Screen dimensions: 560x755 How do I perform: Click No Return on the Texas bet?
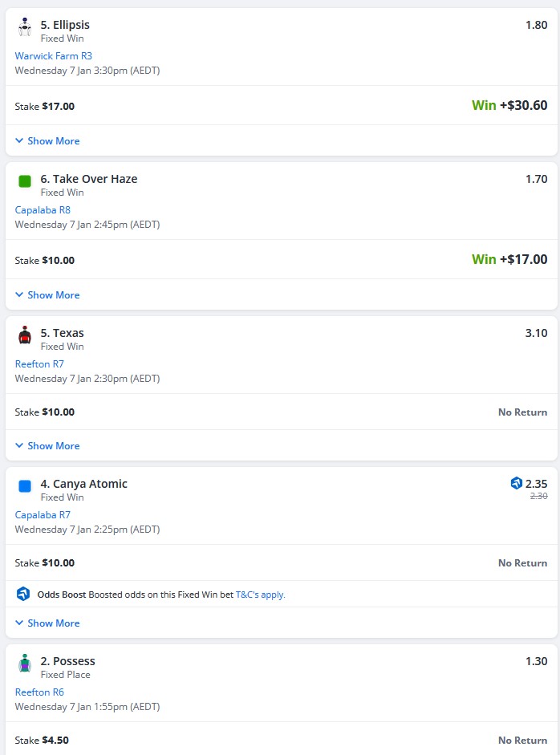[x=522, y=412]
